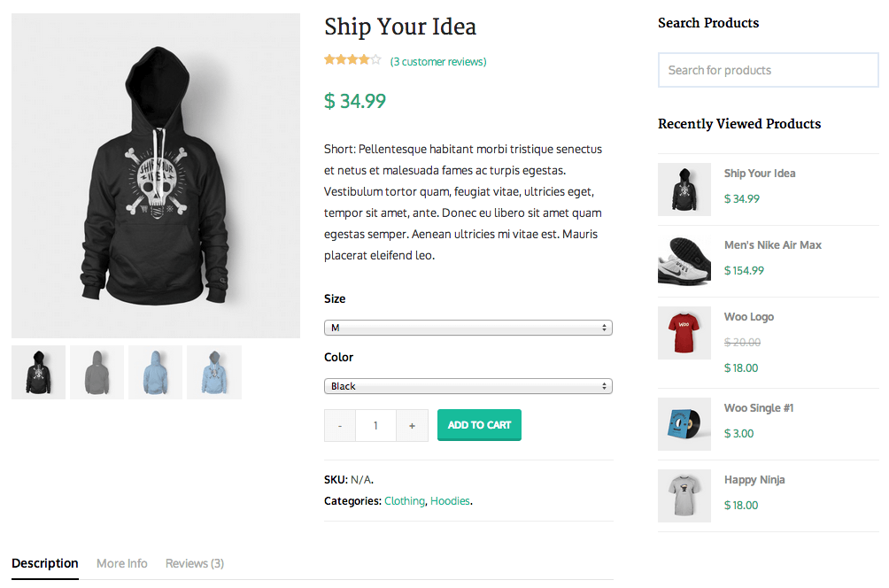The image size is (889, 588).
Task: Open the Woo Single #1 vinyl image
Action: [684, 424]
